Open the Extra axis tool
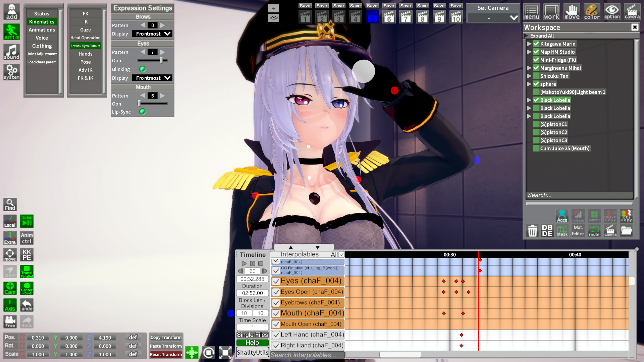 [x=10, y=238]
